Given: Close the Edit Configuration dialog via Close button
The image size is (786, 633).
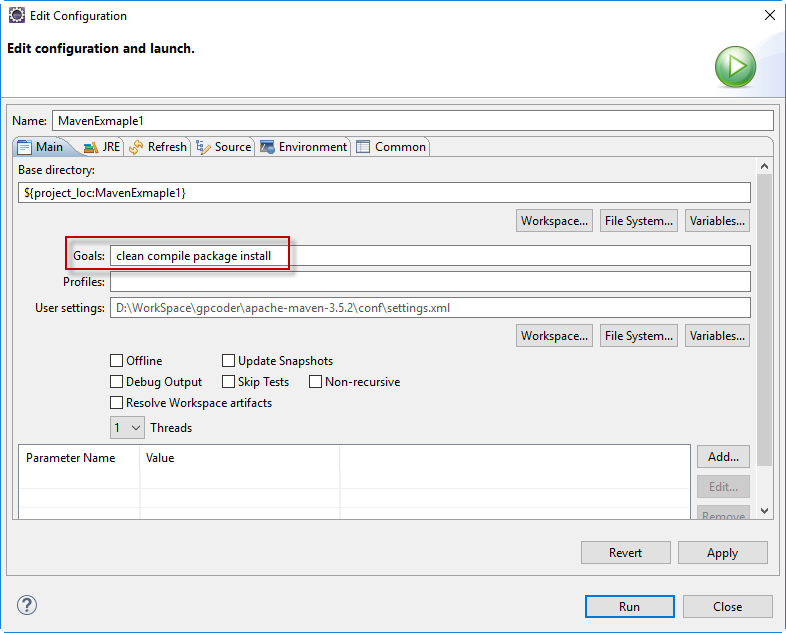Looking at the screenshot, I should [x=727, y=606].
